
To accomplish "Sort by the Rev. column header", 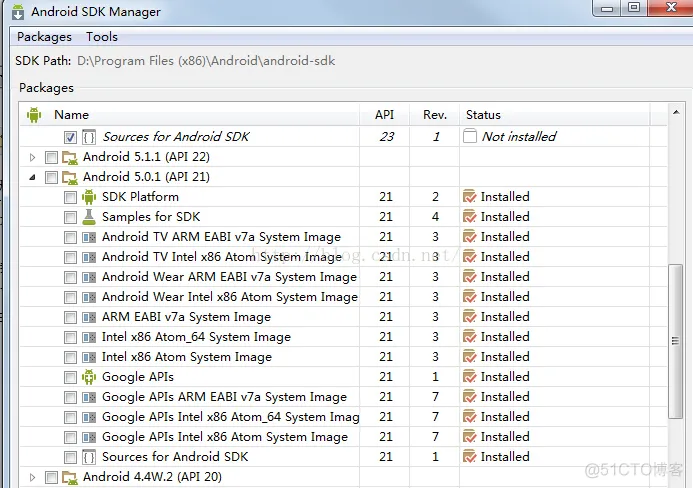I will point(435,115).
